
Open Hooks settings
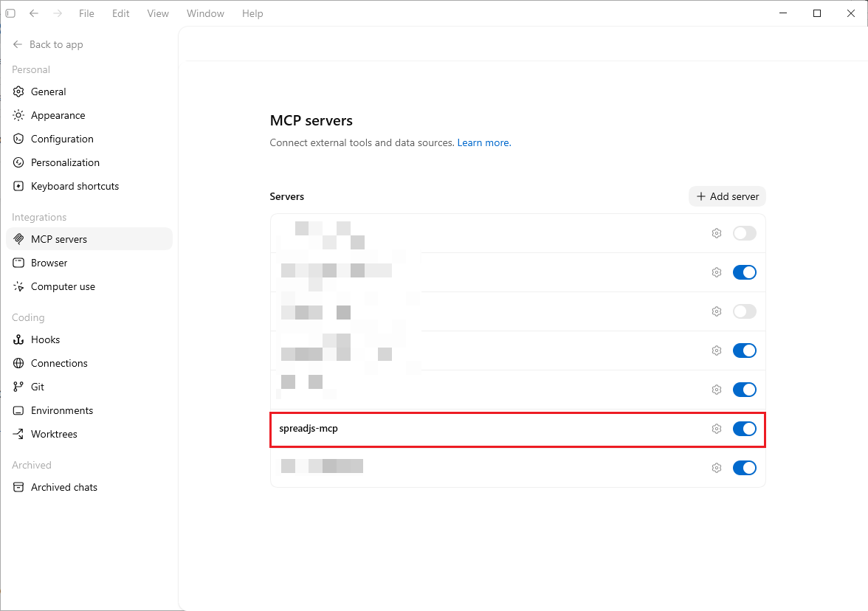click(89, 339)
